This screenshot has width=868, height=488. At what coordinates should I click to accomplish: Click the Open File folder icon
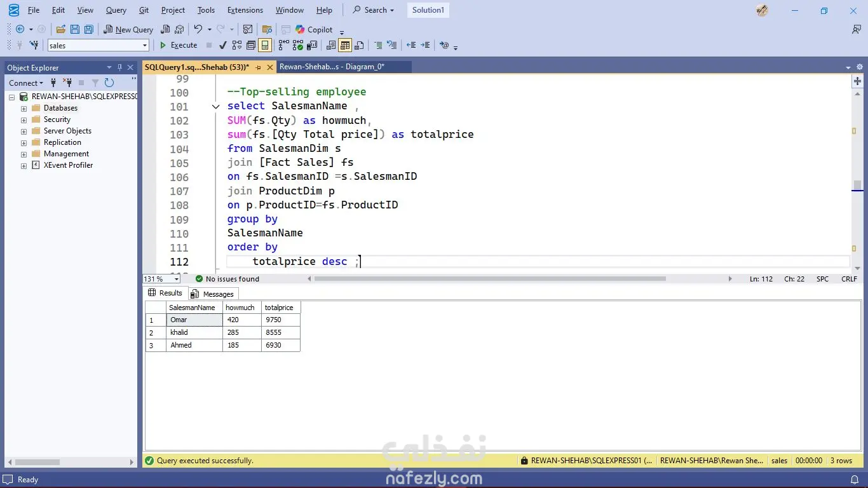tap(61, 29)
